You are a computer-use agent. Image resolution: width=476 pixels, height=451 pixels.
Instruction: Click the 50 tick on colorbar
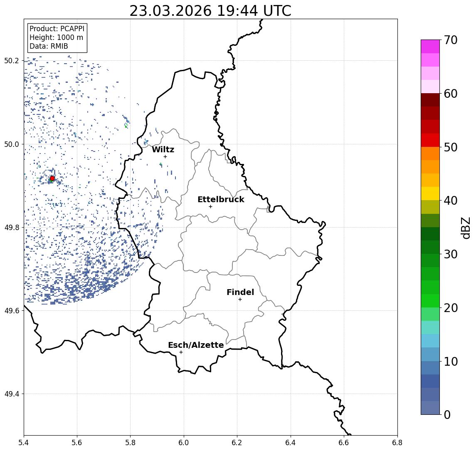tap(451, 147)
